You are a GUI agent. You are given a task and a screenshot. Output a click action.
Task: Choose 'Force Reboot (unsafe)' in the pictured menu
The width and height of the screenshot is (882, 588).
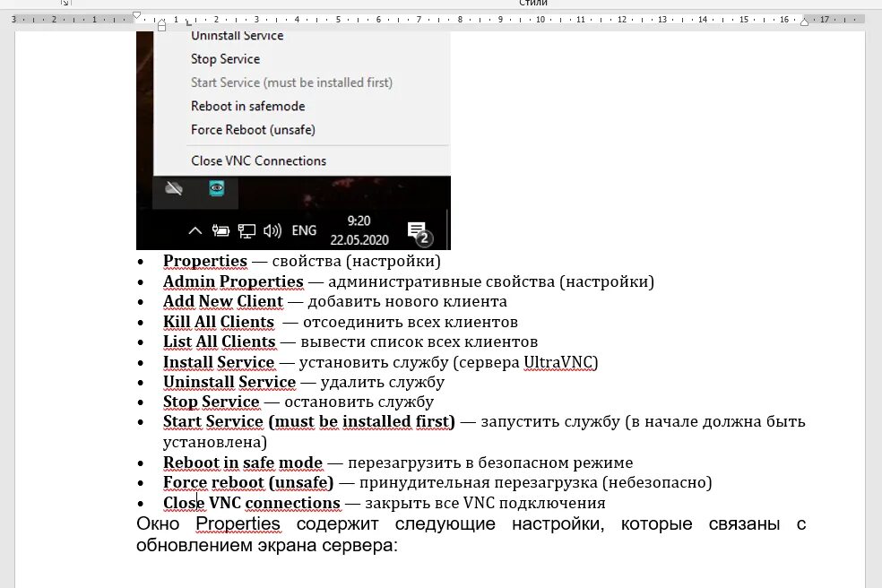coord(253,130)
